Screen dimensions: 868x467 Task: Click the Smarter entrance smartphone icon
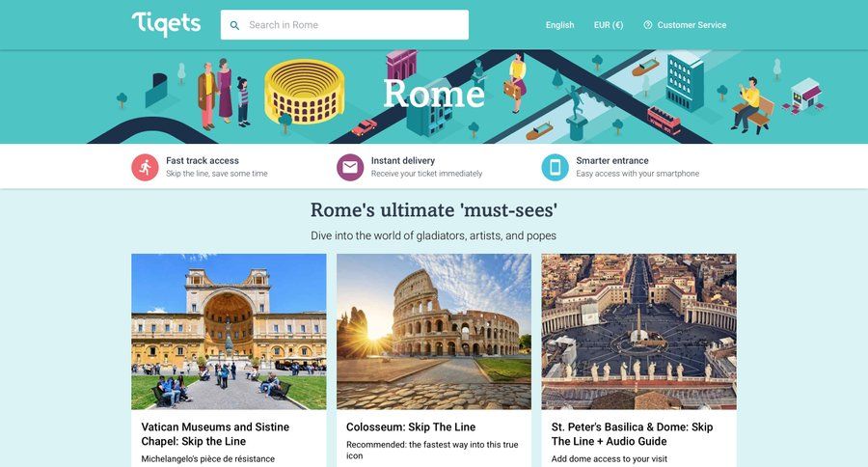coord(555,167)
